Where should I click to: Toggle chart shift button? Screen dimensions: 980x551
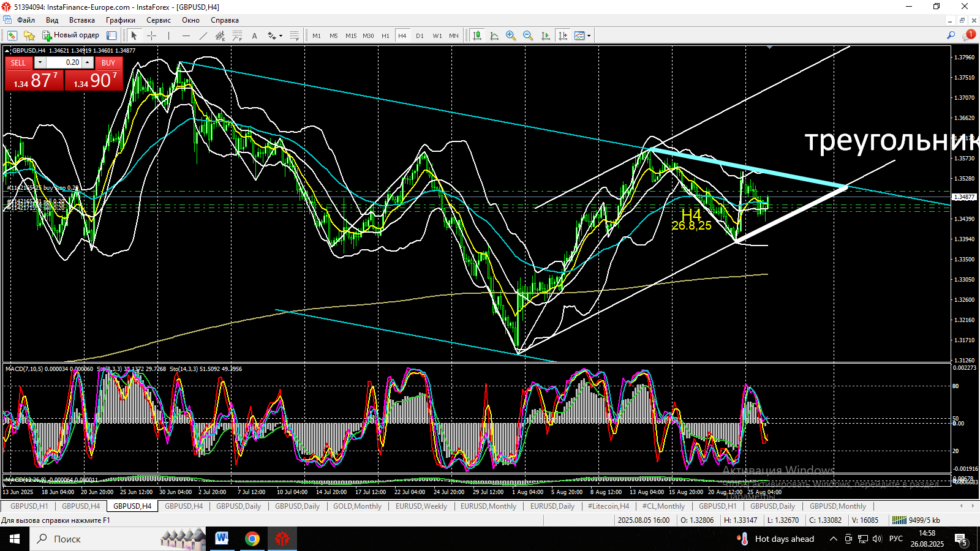[562, 36]
